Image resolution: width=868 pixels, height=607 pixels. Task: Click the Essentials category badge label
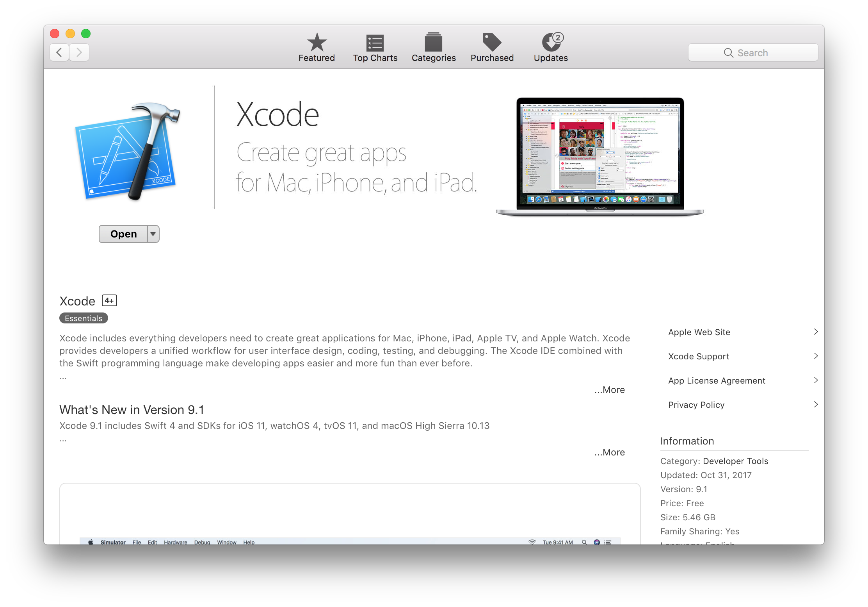tap(83, 319)
